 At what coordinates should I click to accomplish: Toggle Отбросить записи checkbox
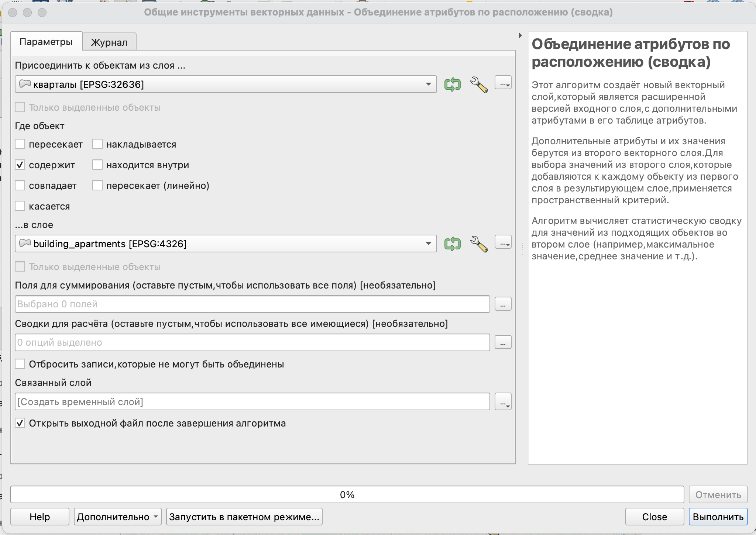click(20, 364)
